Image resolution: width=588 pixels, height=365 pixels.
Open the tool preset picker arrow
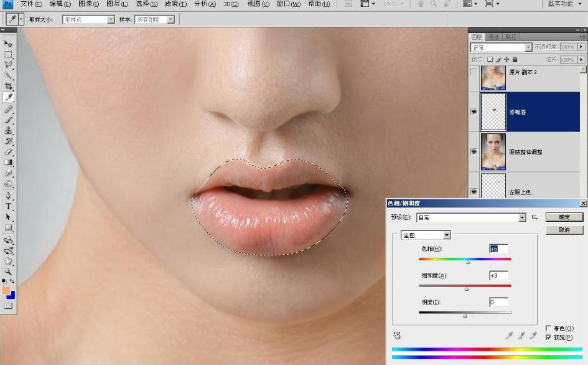point(21,19)
